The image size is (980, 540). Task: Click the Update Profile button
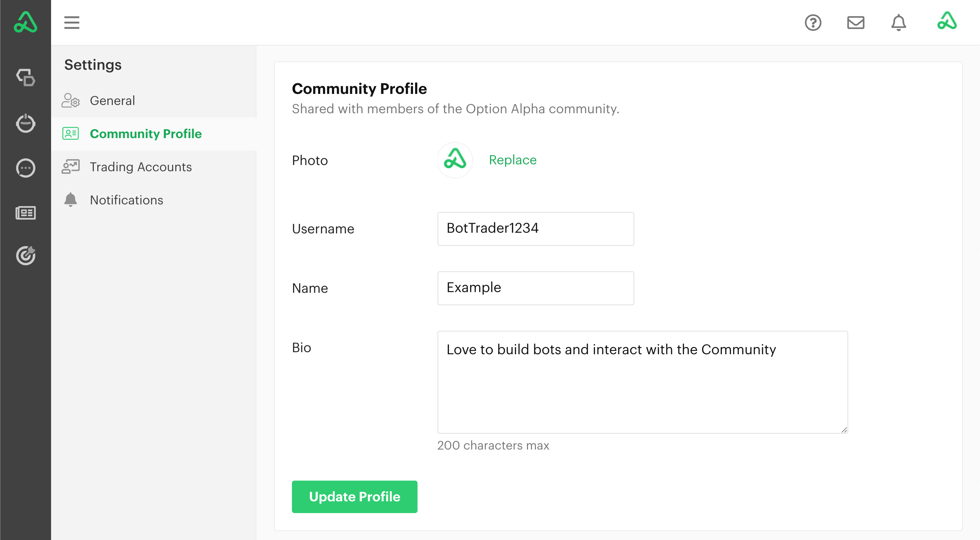click(x=354, y=496)
